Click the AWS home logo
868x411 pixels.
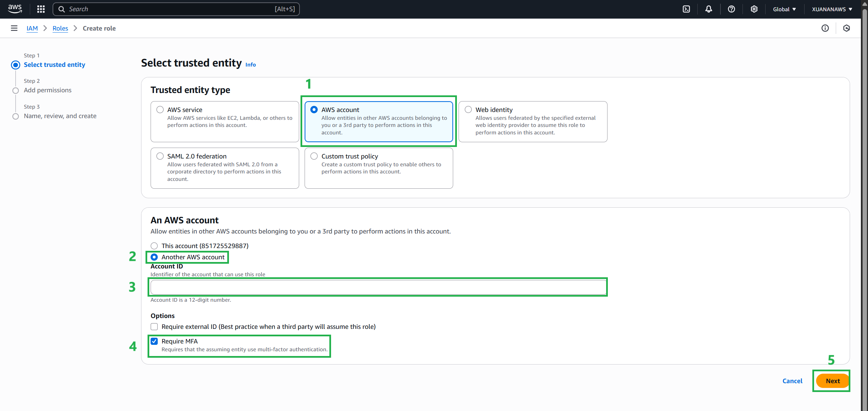[x=15, y=9]
